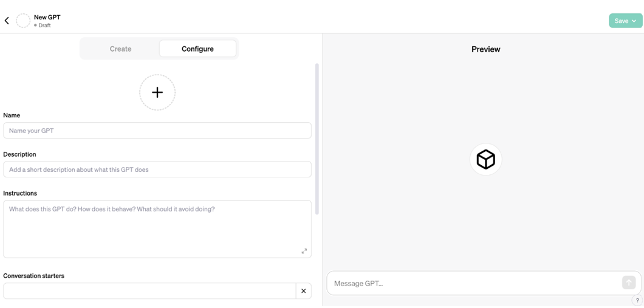The image size is (644, 308).
Task: Select the Configure tab
Action: (197, 49)
